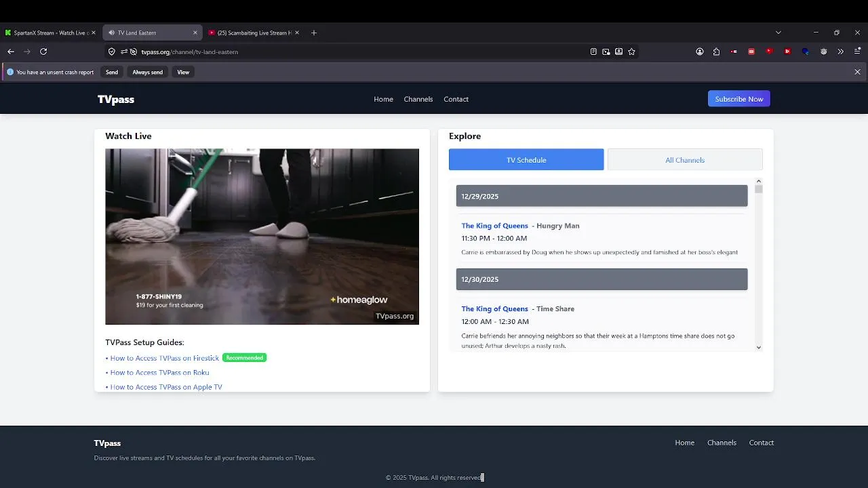
Task: Click the pink square extension icon
Action: point(751,52)
